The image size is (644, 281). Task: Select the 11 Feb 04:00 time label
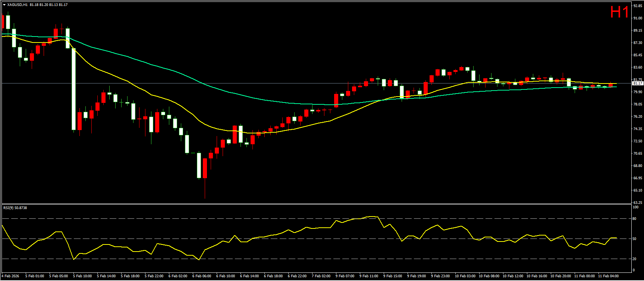point(608,276)
